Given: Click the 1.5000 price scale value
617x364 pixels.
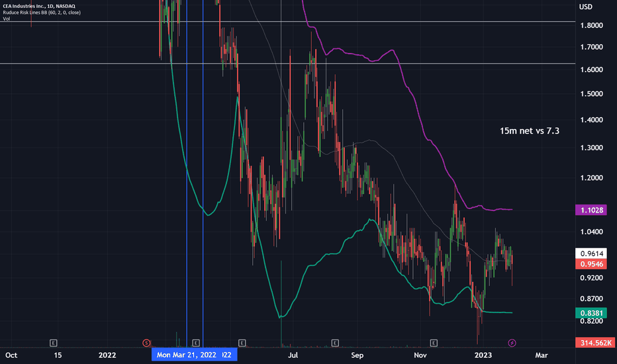Looking at the screenshot, I should click(591, 94).
